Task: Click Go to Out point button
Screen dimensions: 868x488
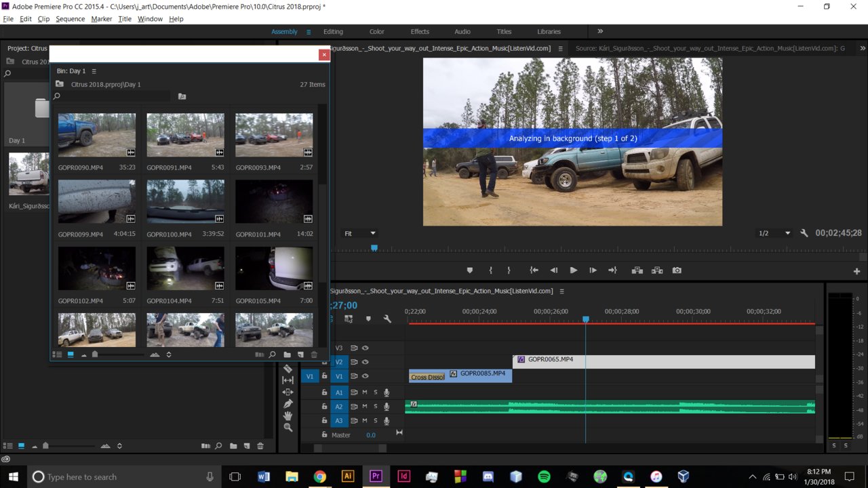Action: tap(612, 270)
